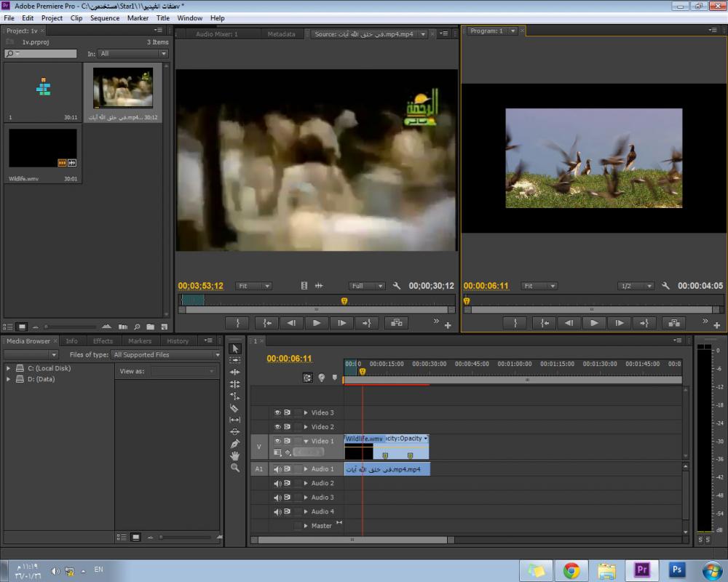Screen dimensions: 728x582
Task: Select the Pen tool
Action: pyautogui.click(x=235, y=444)
